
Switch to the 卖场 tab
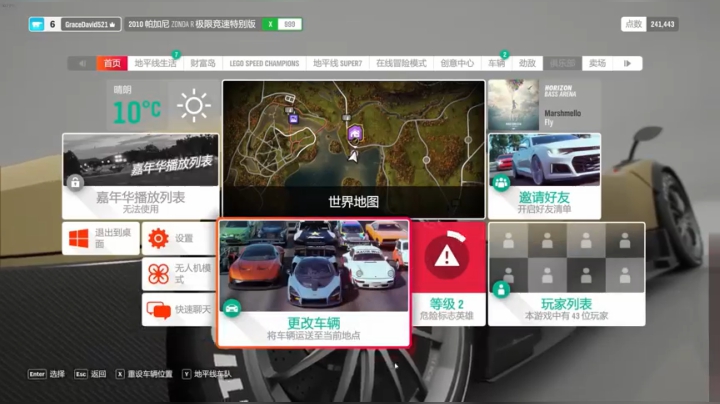(597, 63)
